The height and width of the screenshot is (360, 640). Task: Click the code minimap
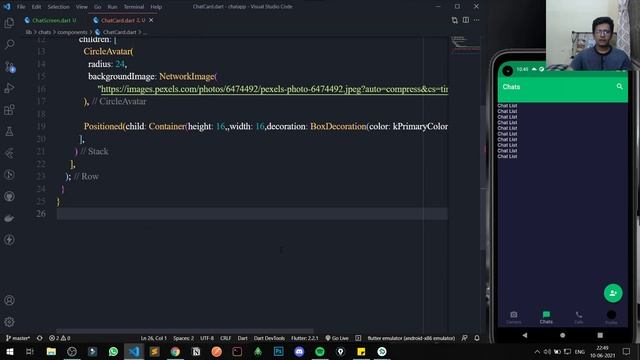[x=465, y=44]
